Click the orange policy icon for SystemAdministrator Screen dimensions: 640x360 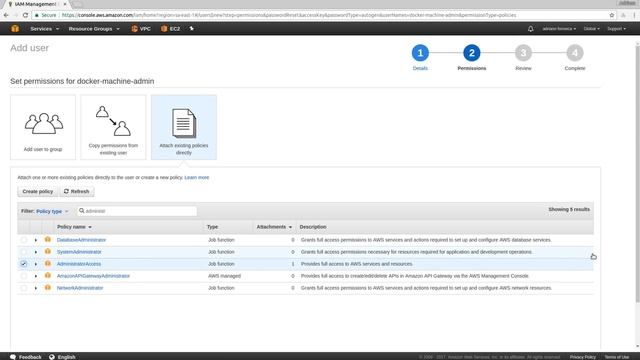tap(48, 251)
